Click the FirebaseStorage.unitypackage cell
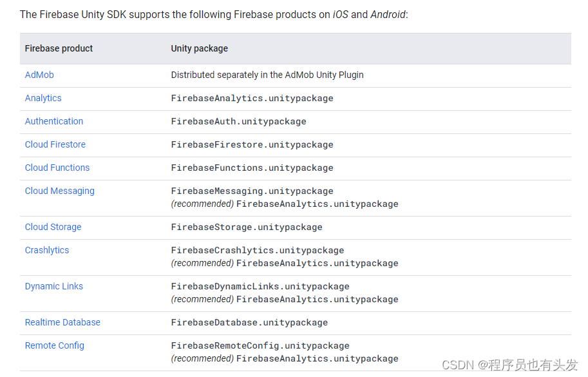 [247, 227]
